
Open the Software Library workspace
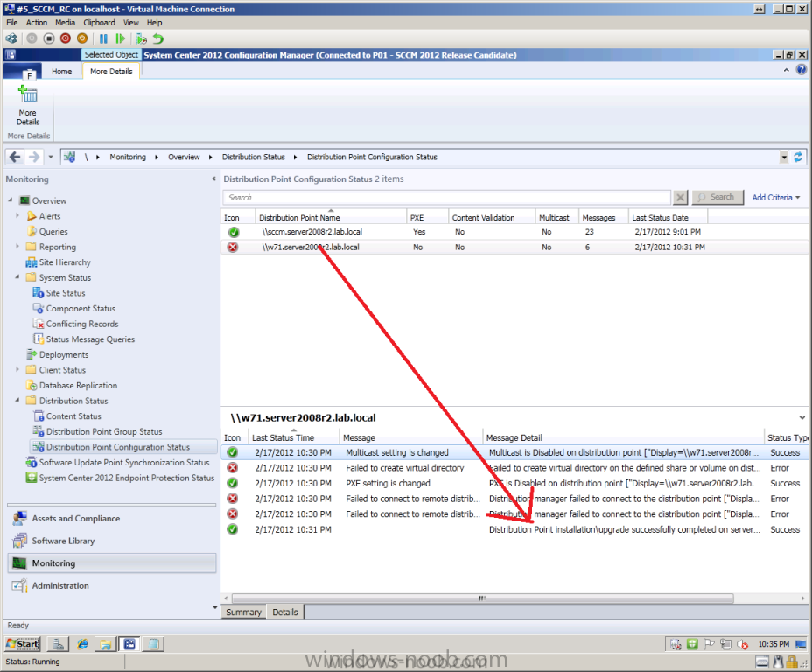(x=112, y=541)
